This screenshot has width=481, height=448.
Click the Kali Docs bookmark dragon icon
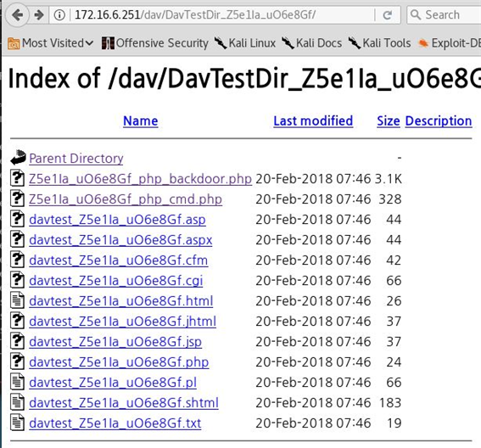(288, 43)
